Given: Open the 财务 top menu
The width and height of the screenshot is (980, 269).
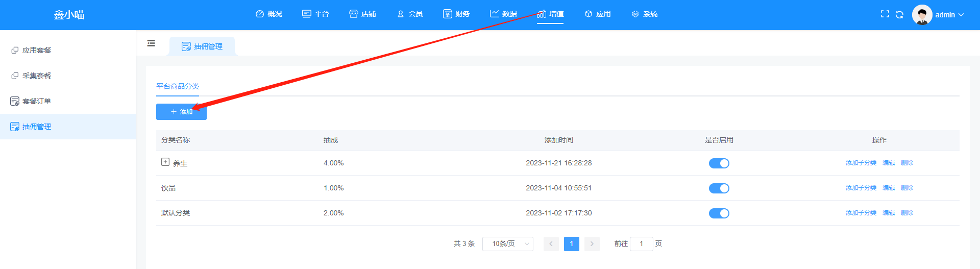Looking at the screenshot, I should [456, 14].
